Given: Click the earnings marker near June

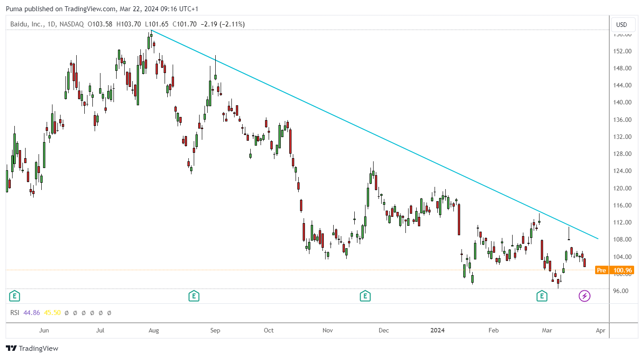Looking at the screenshot, I should tap(15, 296).
